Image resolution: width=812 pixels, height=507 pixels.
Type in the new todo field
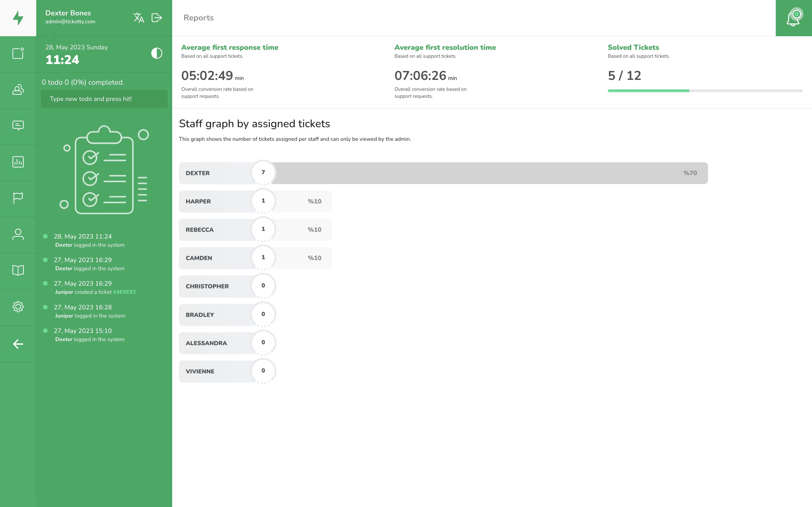tap(104, 99)
